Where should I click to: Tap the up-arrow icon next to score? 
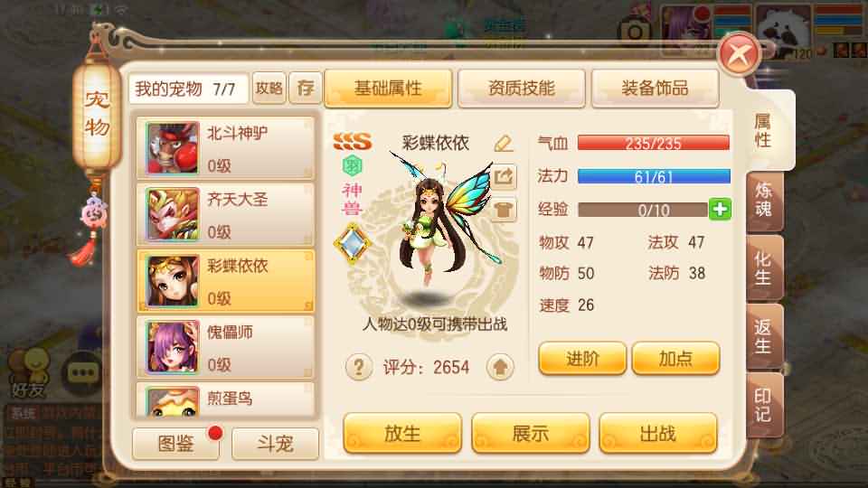tap(500, 367)
